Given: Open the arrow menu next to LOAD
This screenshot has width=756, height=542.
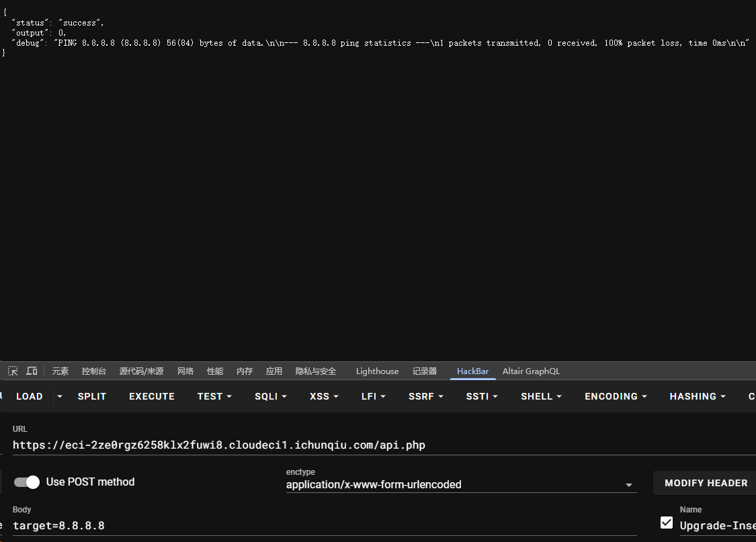Looking at the screenshot, I should coord(60,396).
